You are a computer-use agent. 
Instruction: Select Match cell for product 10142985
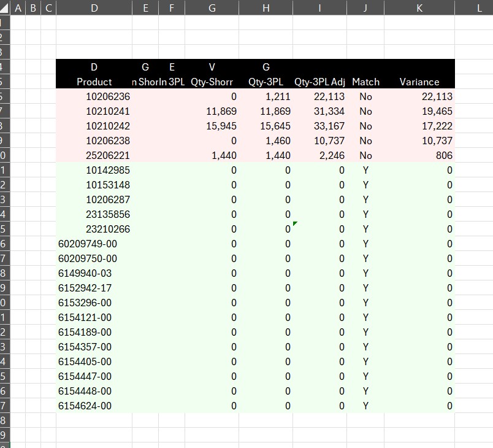click(365, 170)
